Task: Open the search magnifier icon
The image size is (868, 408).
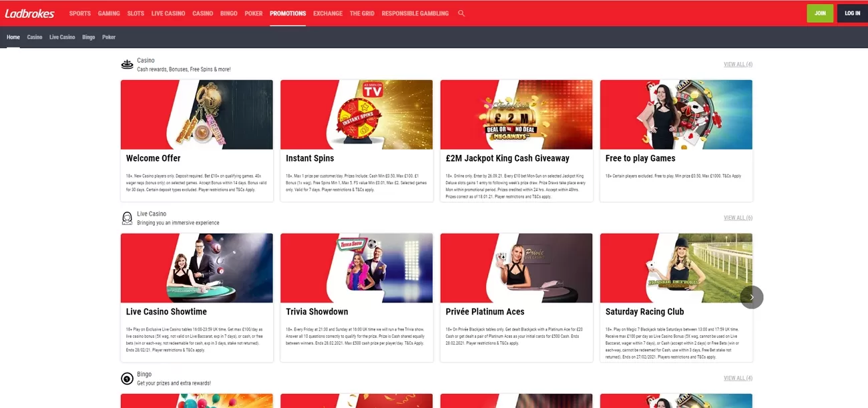Action: click(x=461, y=13)
